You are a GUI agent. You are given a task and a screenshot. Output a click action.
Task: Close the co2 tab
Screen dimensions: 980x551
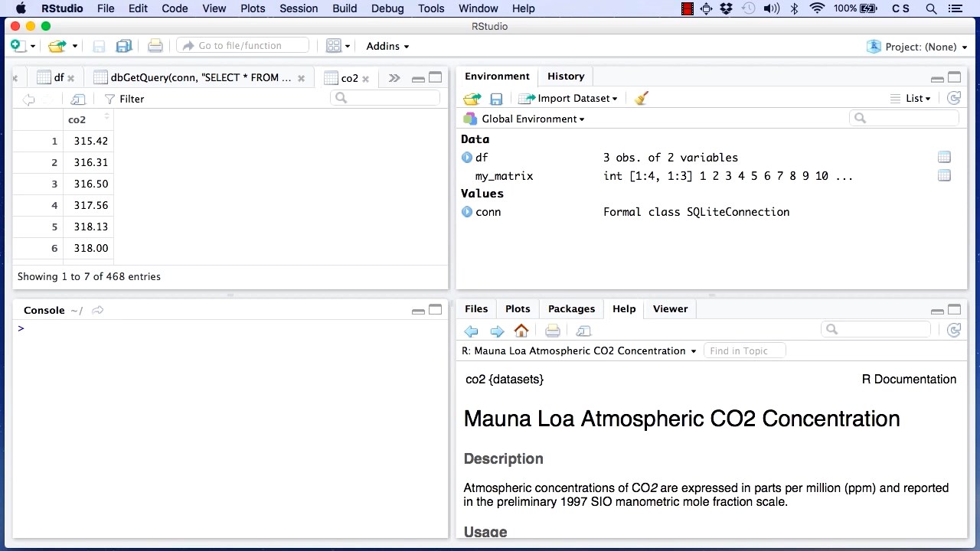[365, 79]
